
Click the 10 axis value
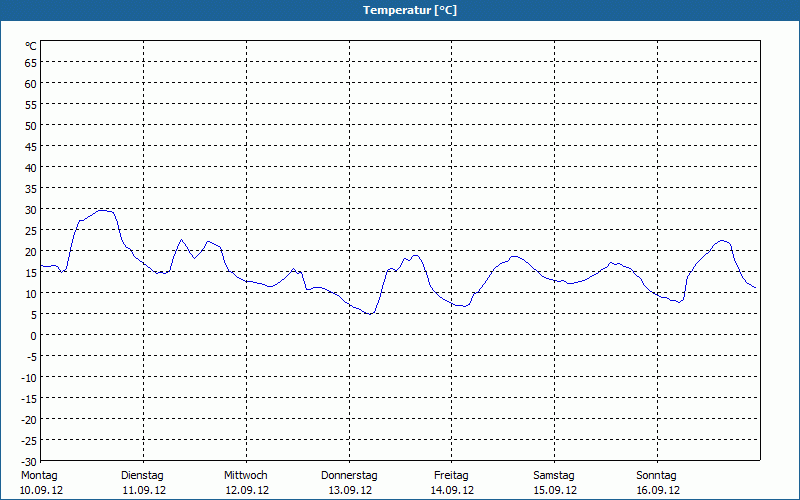pyautogui.click(x=31, y=294)
